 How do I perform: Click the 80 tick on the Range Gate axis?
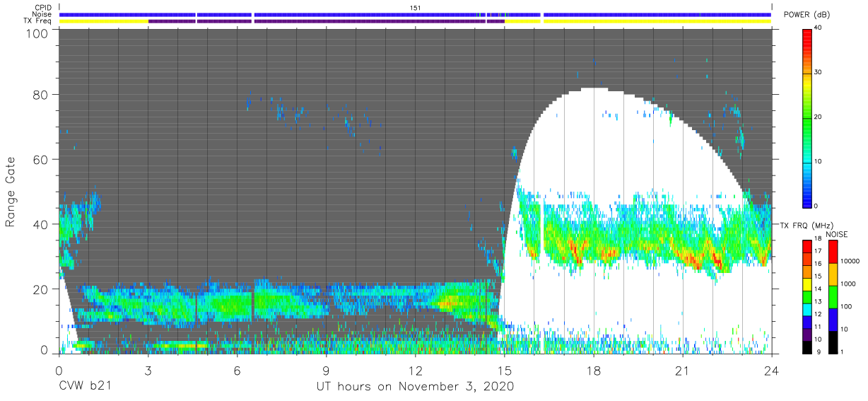41,95
